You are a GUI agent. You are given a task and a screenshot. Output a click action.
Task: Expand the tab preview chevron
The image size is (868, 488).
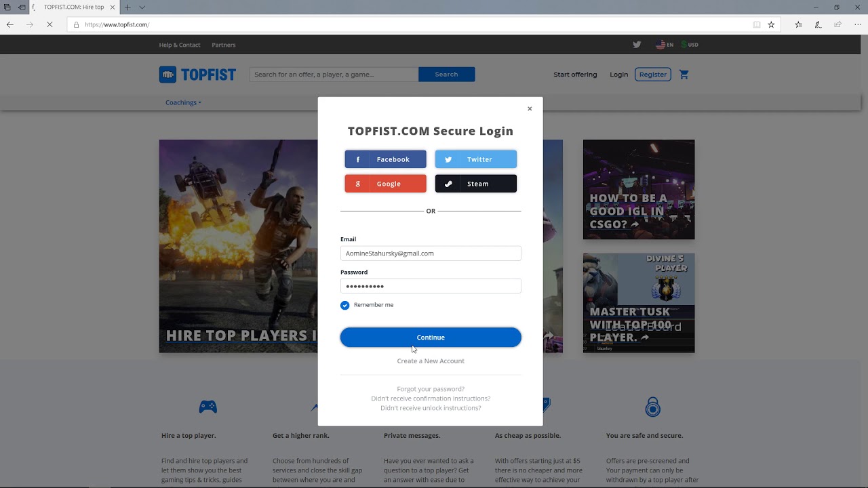(142, 7)
